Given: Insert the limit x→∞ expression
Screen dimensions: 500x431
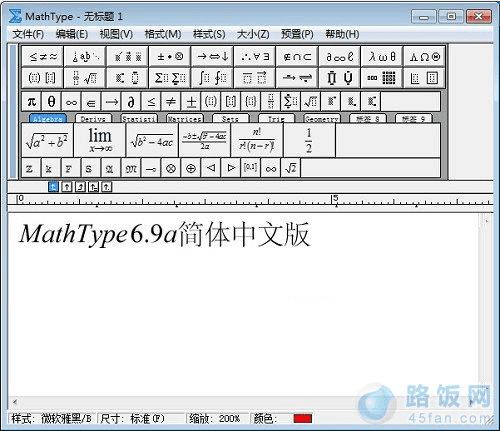Looking at the screenshot, I should (x=100, y=140).
